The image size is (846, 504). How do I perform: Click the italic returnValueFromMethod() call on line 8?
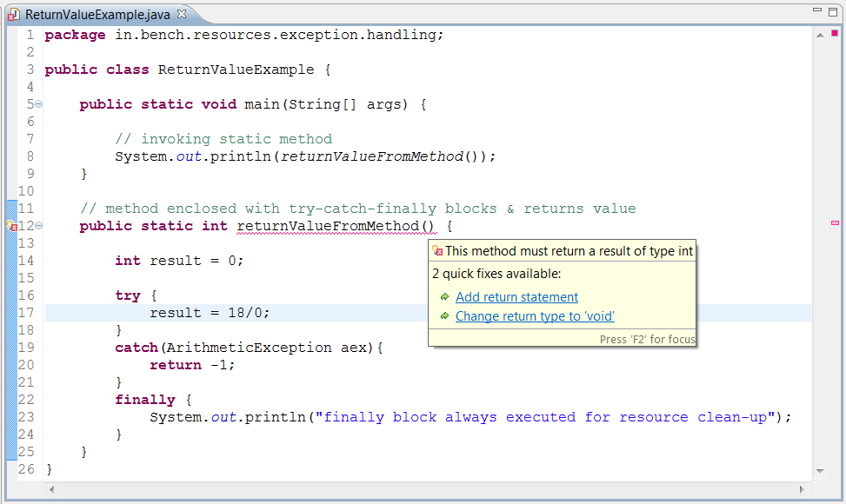point(379,156)
